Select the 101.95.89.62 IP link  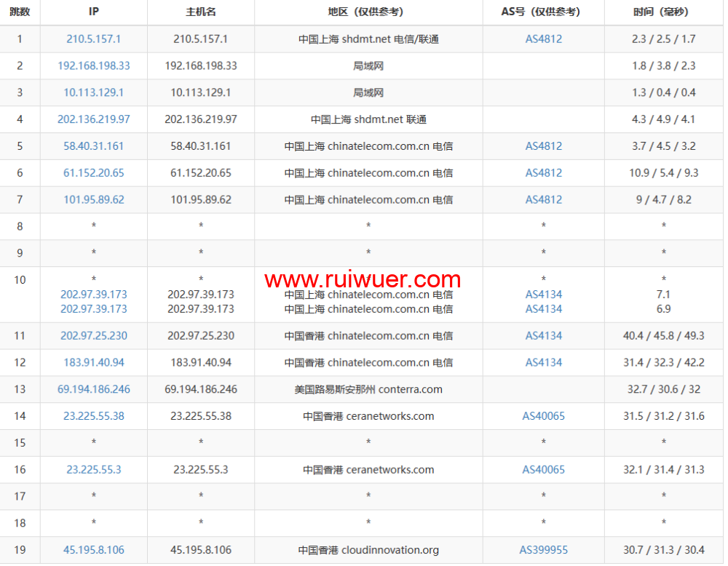tap(93, 199)
